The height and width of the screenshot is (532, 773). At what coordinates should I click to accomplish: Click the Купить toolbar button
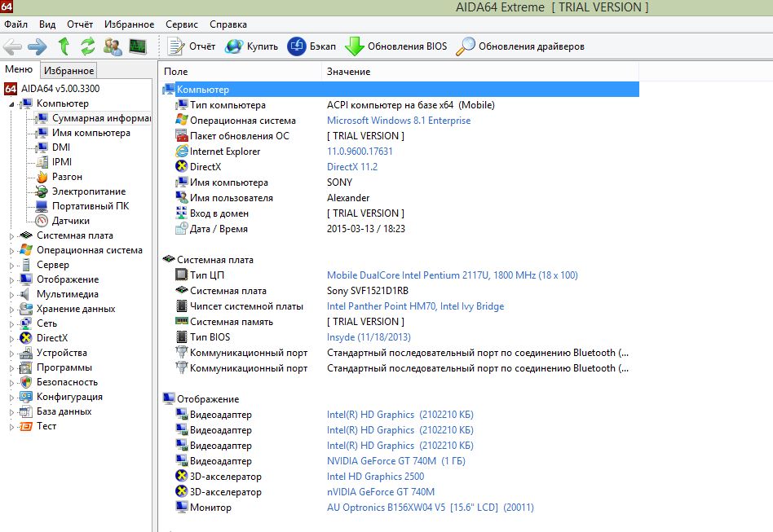[251, 46]
